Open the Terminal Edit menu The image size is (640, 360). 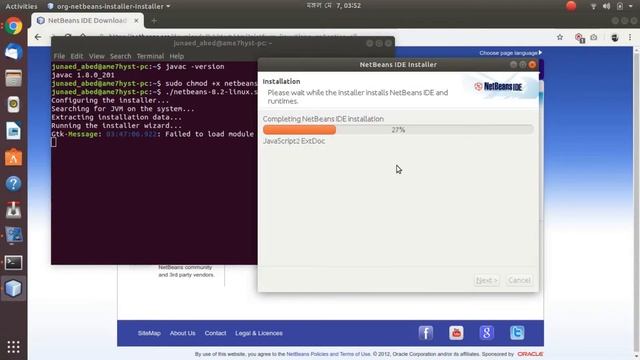[x=77, y=56]
